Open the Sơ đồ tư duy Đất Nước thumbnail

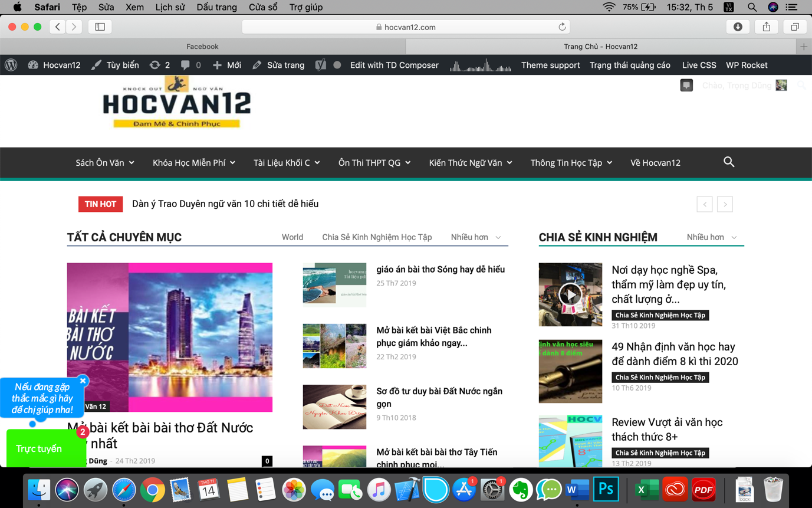334,407
